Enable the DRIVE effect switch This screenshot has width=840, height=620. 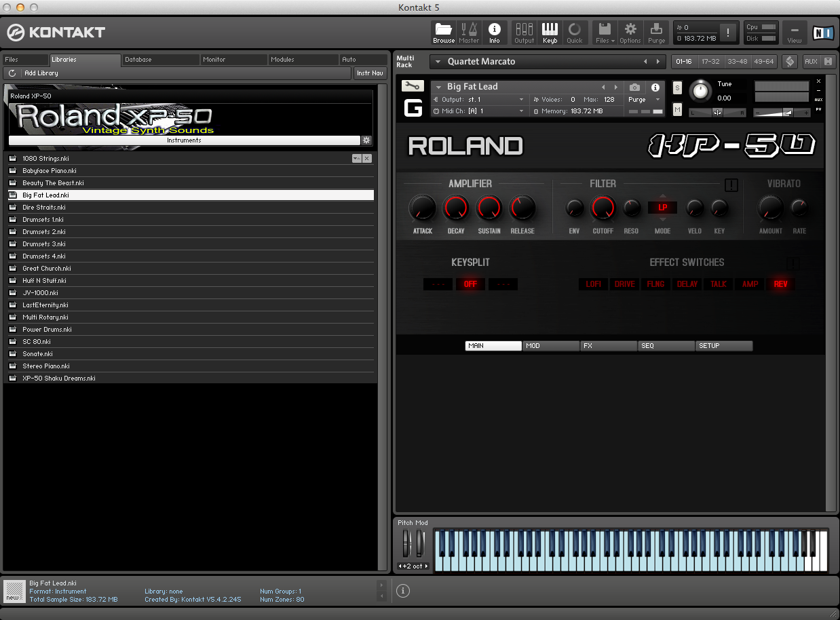click(x=625, y=284)
